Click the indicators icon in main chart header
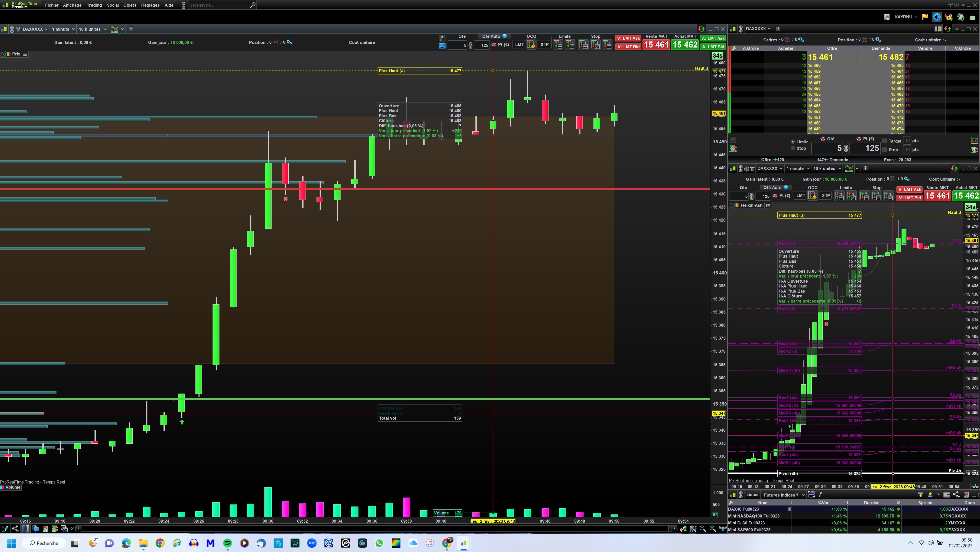Image resolution: width=980 pixels, height=552 pixels. (x=114, y=29)
